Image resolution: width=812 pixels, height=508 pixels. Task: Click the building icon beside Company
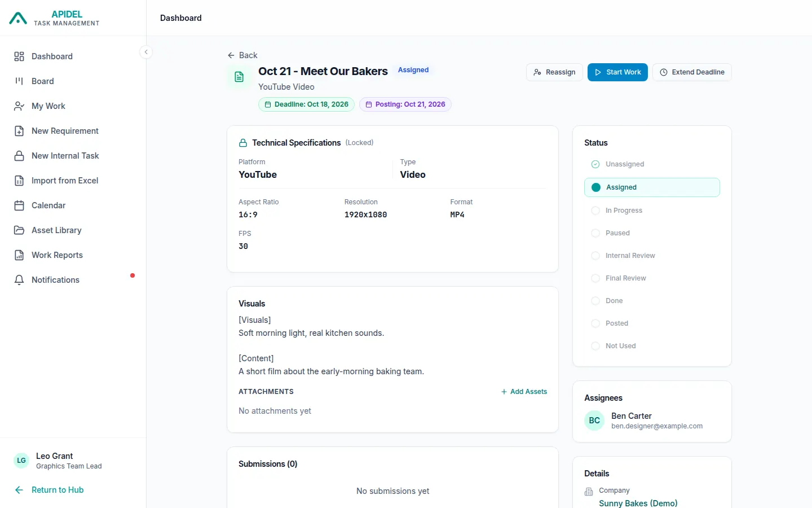(x=589, y=492)
